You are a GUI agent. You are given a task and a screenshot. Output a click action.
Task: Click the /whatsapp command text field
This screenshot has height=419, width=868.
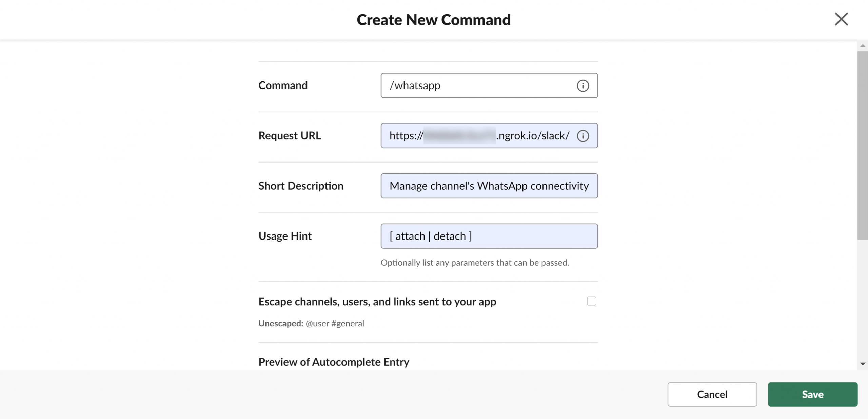tap(489, 85)
